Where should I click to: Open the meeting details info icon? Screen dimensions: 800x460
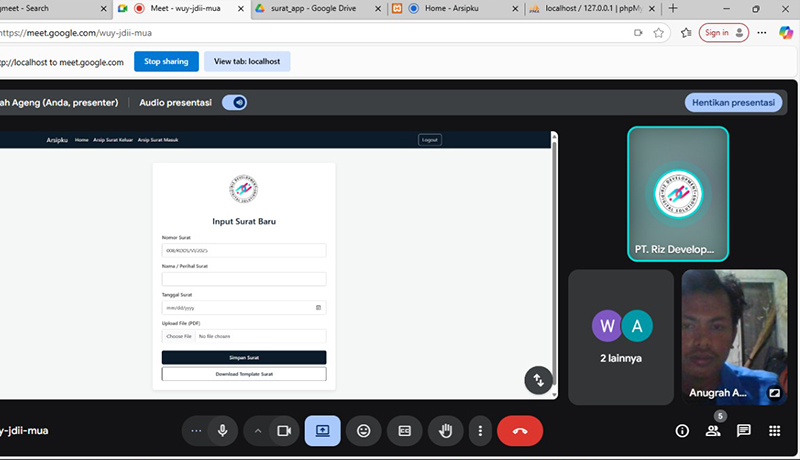point(682,431)
